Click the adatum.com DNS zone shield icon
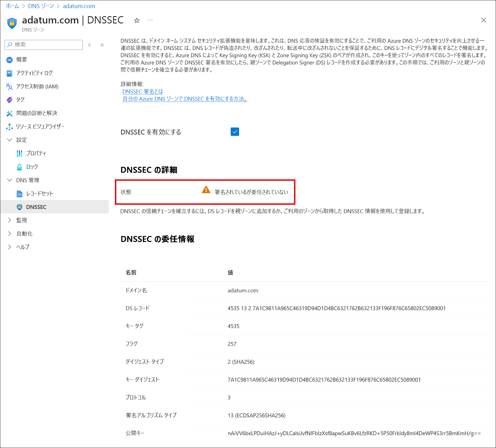Viewport: 496px width, 448px height. [x=12, y=23]
